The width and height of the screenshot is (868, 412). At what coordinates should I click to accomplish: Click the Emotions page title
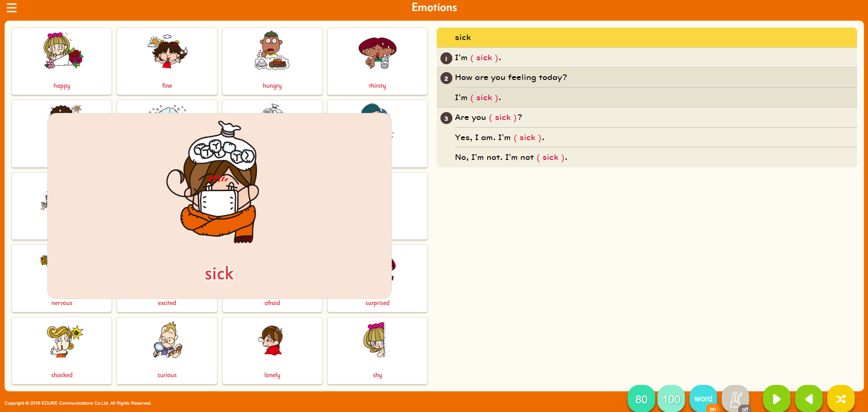pyautogui.click(x=434, y=7)
